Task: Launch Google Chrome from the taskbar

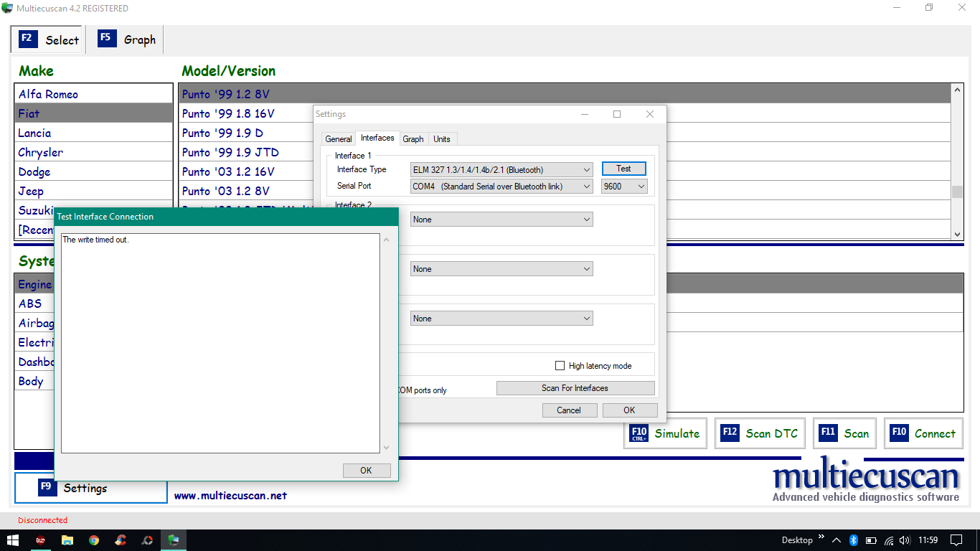Action: (x=94, y=540)
